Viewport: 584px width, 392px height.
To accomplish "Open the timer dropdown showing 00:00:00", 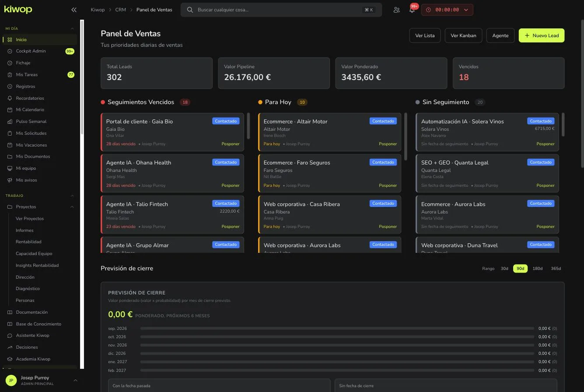I will pos(447,10).
